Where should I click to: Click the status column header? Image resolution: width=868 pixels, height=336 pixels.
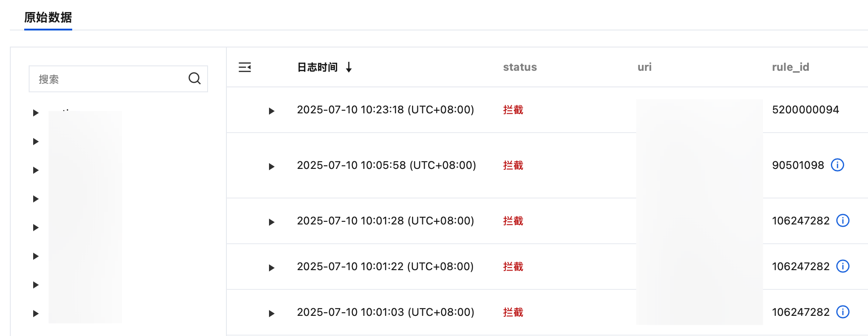tap(520, 67)
